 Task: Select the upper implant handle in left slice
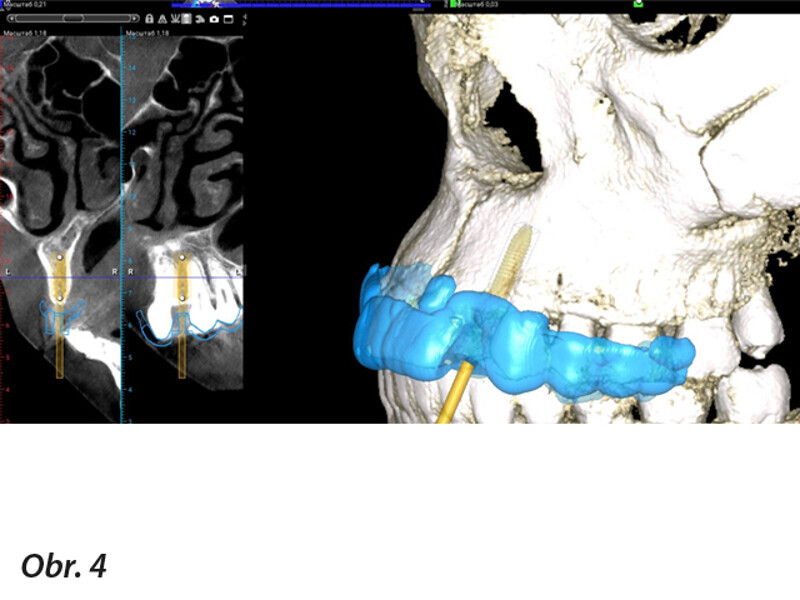(59, 258)
